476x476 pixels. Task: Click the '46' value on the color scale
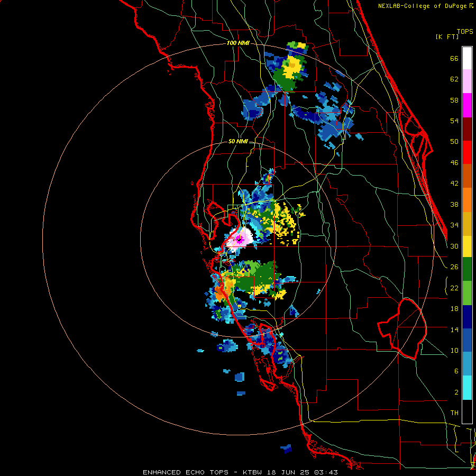(454, 163)
